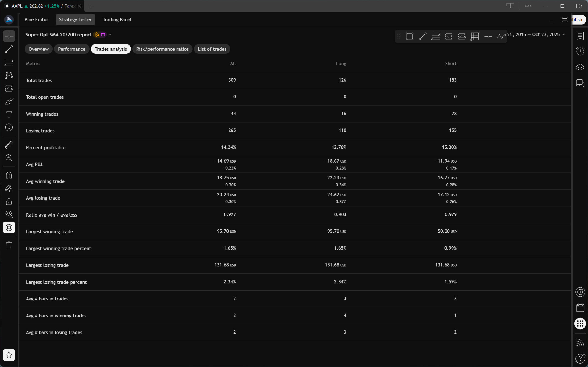This screenshot has height=367, width=588.
Task: Click the zoom in tool
Action: click(x=9, y=158)
